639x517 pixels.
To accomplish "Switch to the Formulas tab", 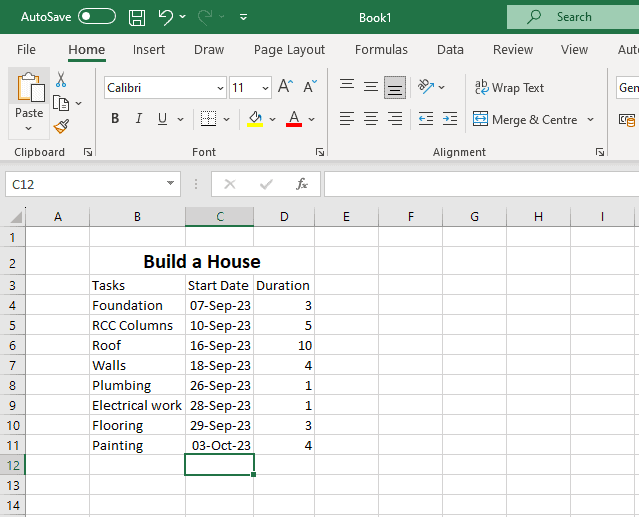I will tap(381, 50).
